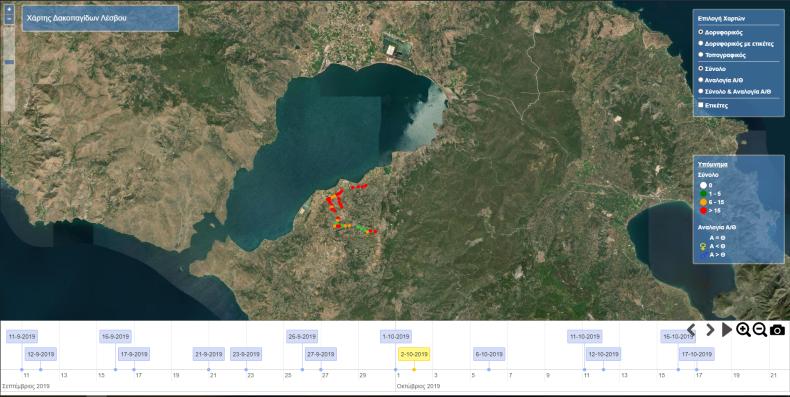Click the white 0 legend swatch
The width and height of the screenshot is (790, 397).
[703, 185]
